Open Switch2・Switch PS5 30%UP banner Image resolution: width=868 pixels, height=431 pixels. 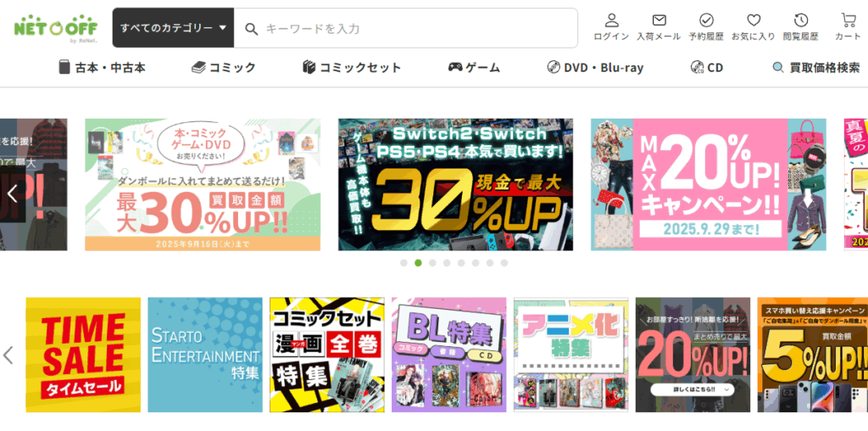(455, 184)
